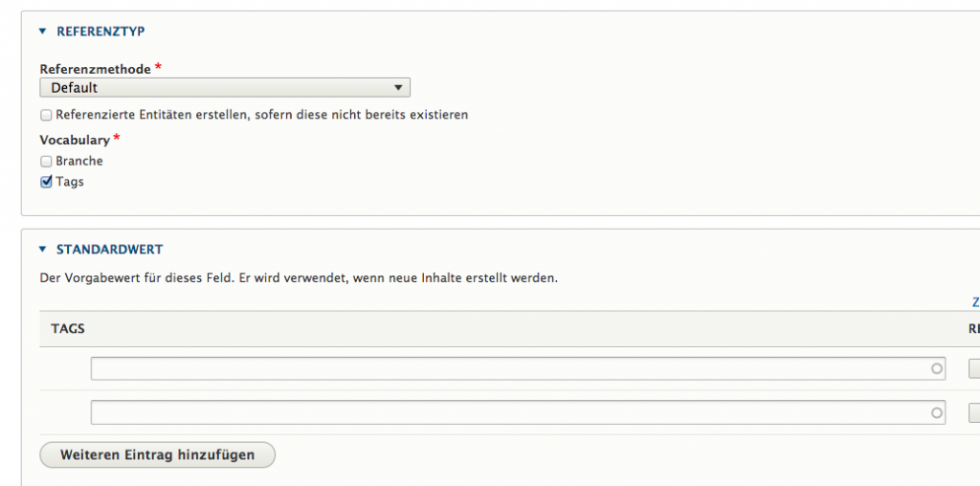Click the cut-off control right of second Tags row

point(974,412)
